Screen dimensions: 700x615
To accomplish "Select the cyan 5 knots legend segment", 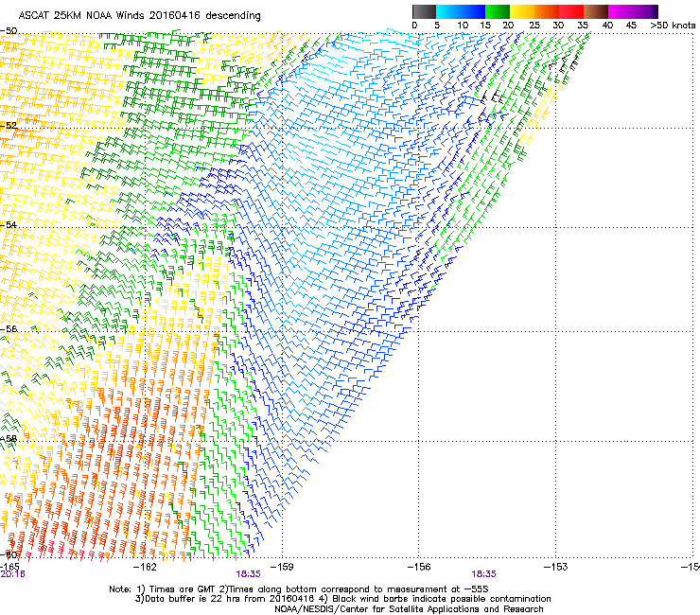I will [x=448, y=11].
